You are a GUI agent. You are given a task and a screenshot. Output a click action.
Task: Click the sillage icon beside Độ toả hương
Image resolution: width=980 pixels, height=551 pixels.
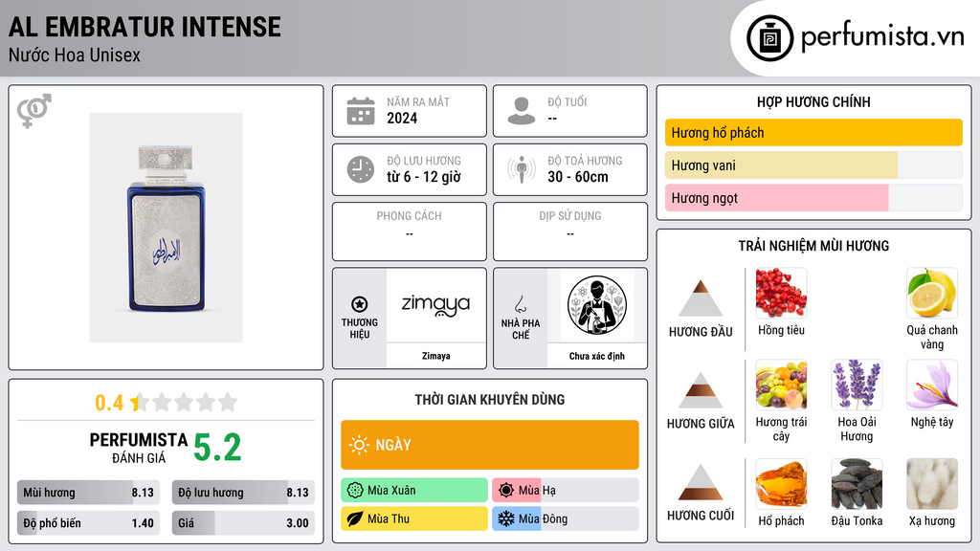coord(522,169)
